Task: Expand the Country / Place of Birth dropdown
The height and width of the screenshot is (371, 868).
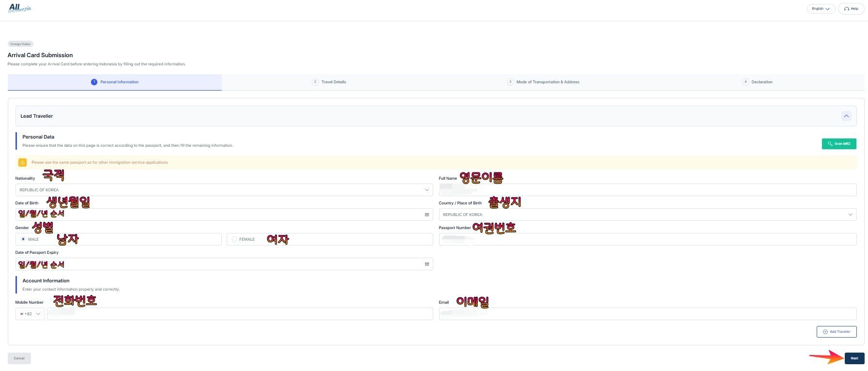Action: (x=648, y=215)
